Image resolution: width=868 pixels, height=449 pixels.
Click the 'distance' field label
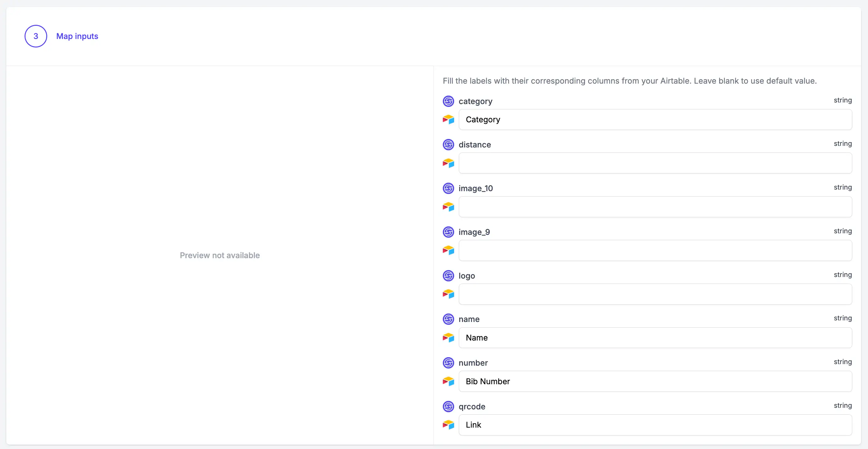click(x=474, y=145)
